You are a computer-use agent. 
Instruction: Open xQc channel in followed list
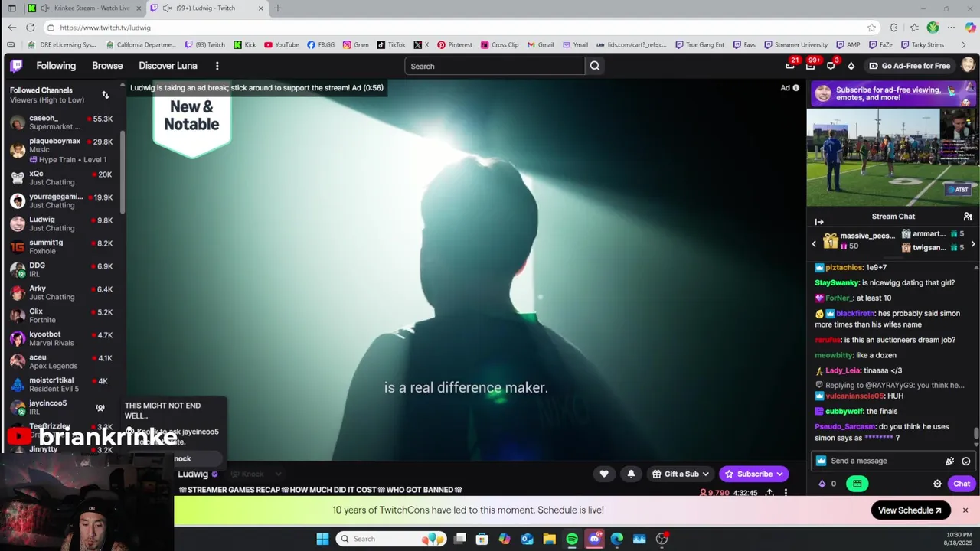61,178
